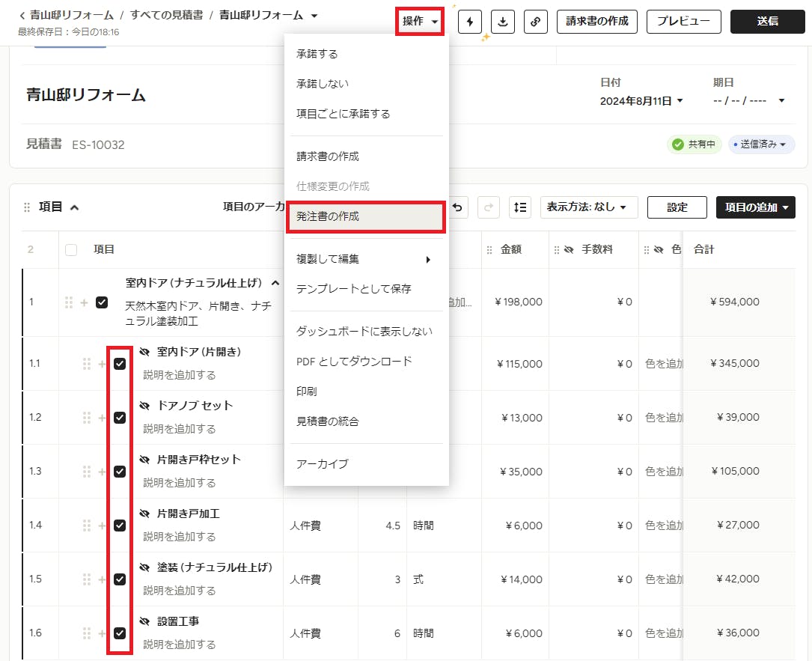Open the 送信済み status dropdown

(761, 144)
